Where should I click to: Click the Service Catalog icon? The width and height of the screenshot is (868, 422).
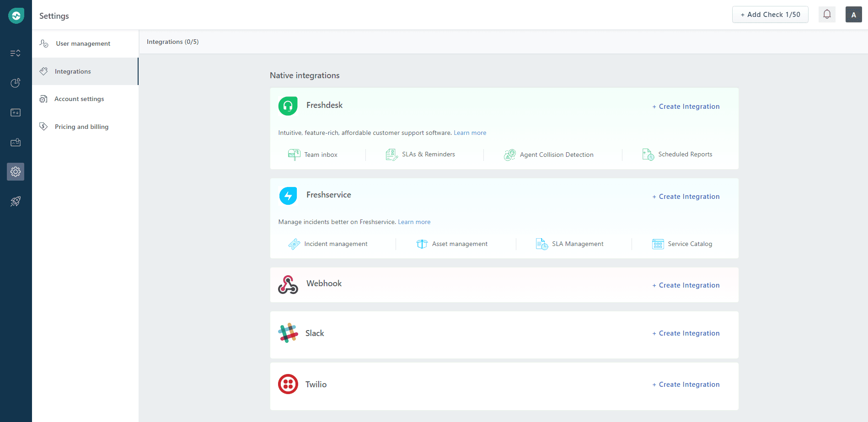[x=658, y=244]
